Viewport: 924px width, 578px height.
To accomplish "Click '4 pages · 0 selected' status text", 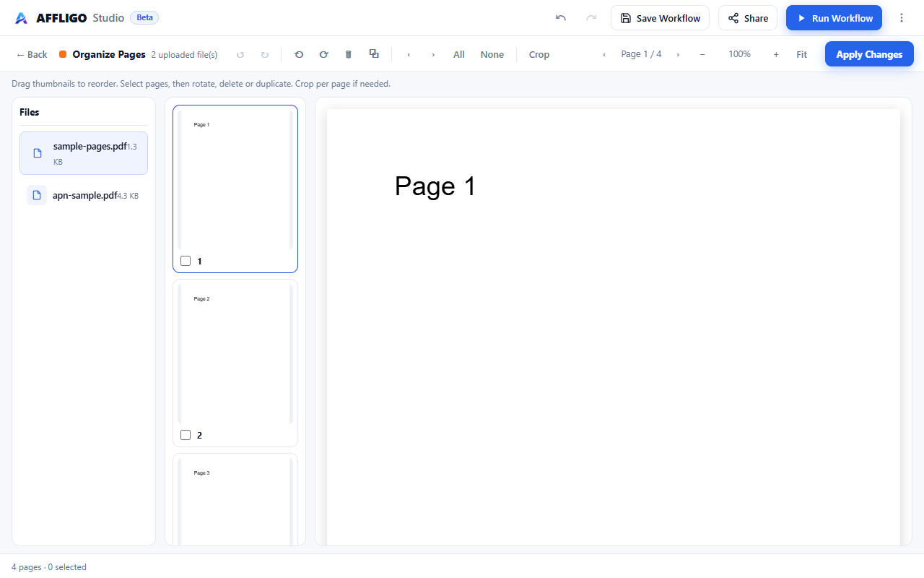I will tap(49, 567).
